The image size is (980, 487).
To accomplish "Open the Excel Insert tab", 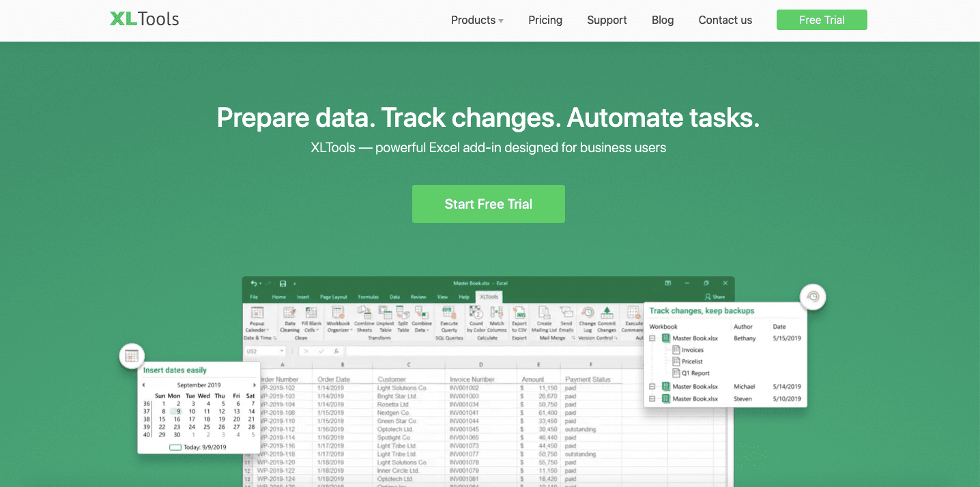I will click(x=303, y=297).
